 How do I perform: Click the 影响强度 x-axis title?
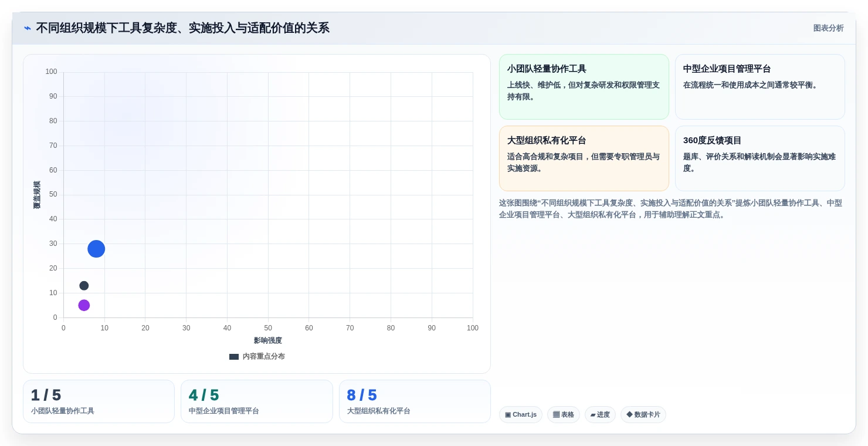coord(268,340)
